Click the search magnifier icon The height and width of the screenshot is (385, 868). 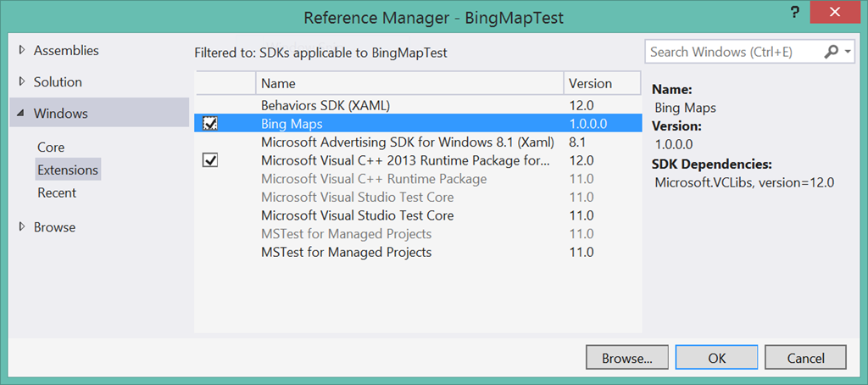pyautogui.click(x=832, y=52)
